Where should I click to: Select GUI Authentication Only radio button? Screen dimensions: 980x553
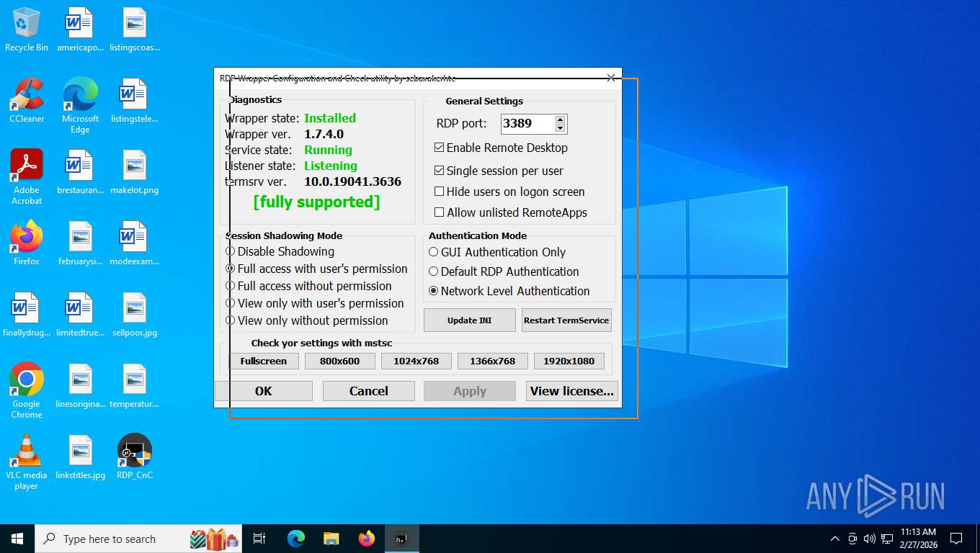pyautogui.click(x=497, y=252)
